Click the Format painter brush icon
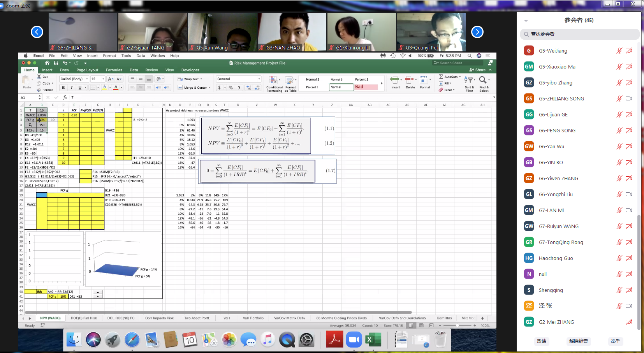Image resolution: width=644 pixels, height=353 pixels. coord(39,90)
